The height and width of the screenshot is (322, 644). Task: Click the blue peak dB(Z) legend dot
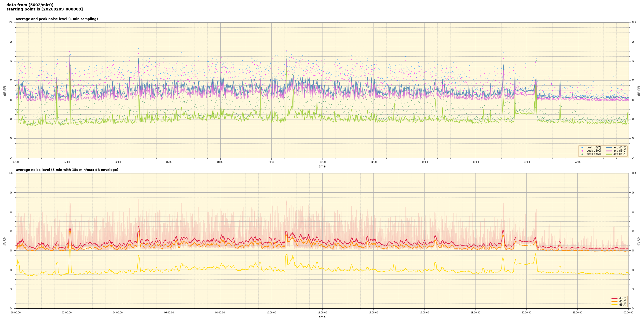tap(582, 148)
